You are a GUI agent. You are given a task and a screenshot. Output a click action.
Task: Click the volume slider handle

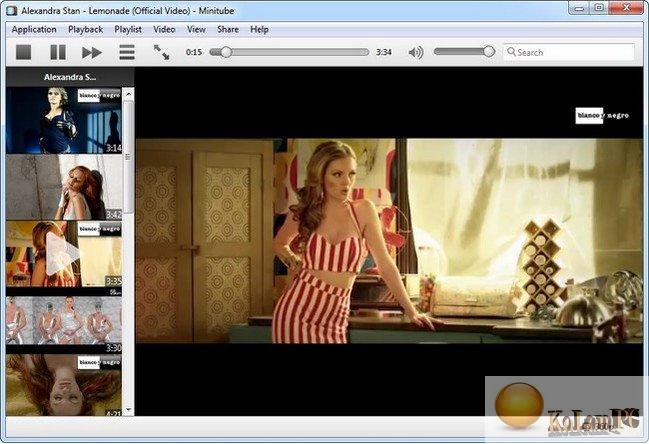(489, 51)
